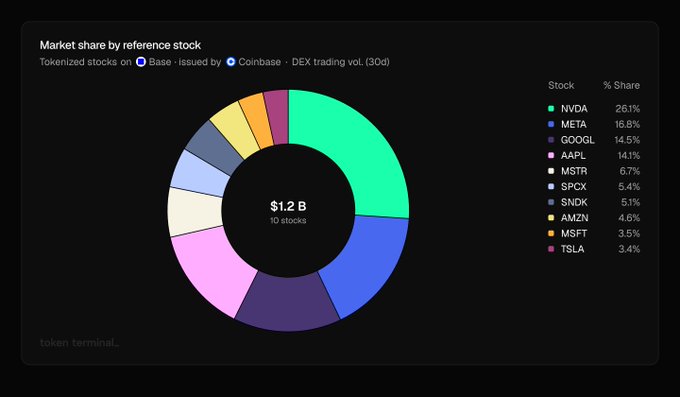Image resolution: width=680 pixels, height=397 pixels.
Task: Click the MSTR legend label
Action: click(x=574, y=171)
